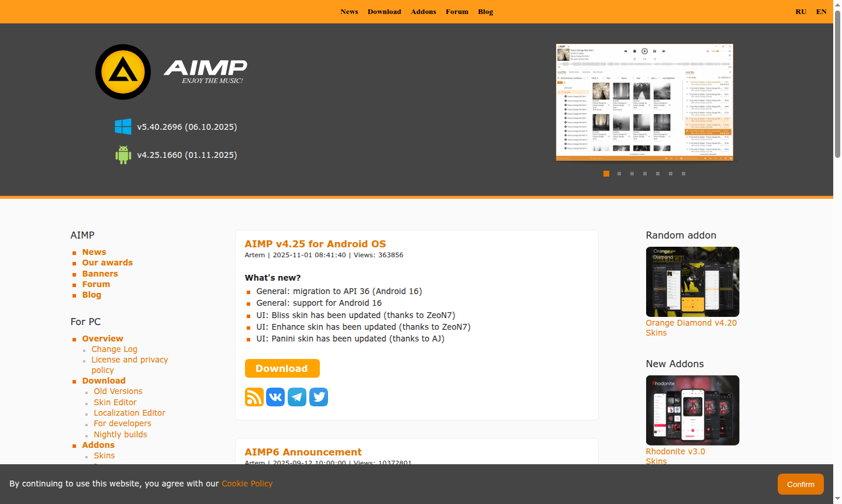The image size is (842, 504).
Task: Open the Telegram channel icon
Action: [297, 397]
